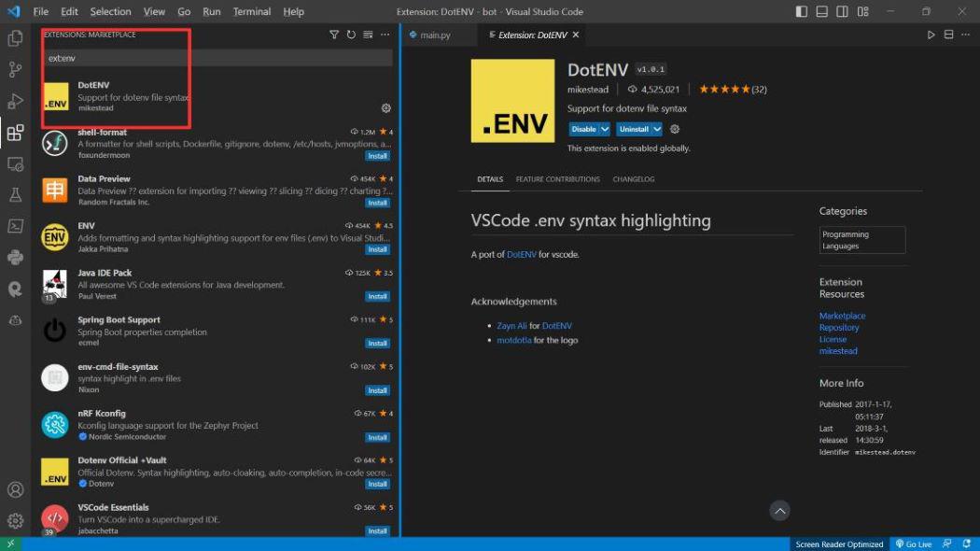Click the remote window indicator in status bar
Screen dimensions: 980x551
coord(10,544)
